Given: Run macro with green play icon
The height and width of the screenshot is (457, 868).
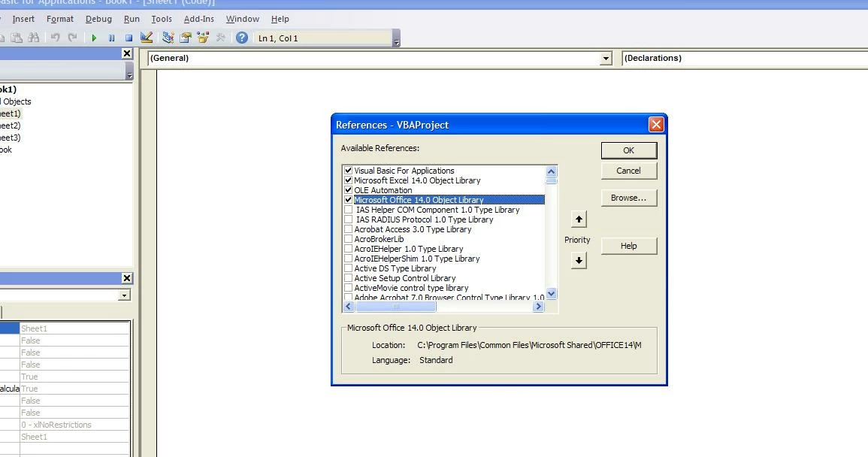Looking at the screenshot, I should point(94,38).
